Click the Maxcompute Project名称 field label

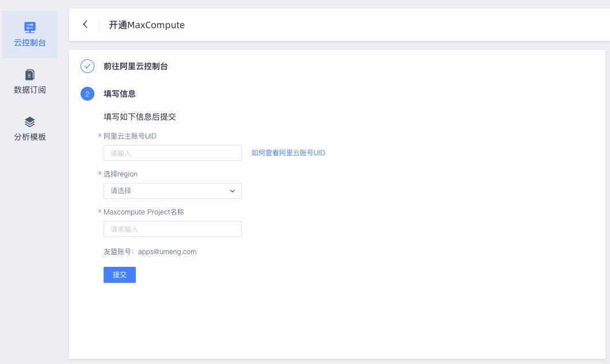143,212
